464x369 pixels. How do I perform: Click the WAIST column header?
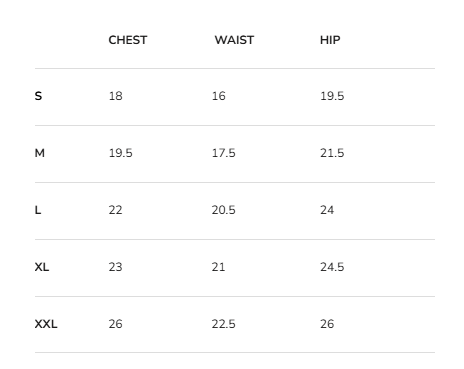[x=234, y=40]
